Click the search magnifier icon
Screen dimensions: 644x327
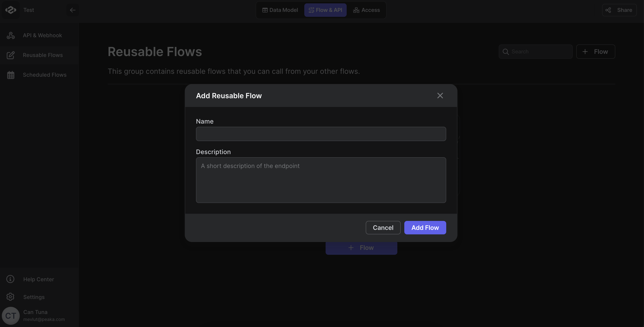506,52
